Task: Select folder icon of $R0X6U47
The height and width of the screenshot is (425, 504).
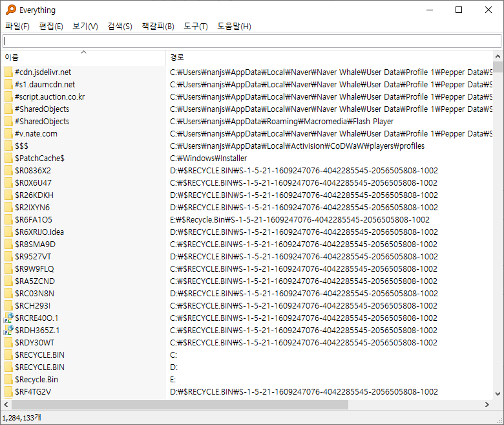Action: click(8, 182)
